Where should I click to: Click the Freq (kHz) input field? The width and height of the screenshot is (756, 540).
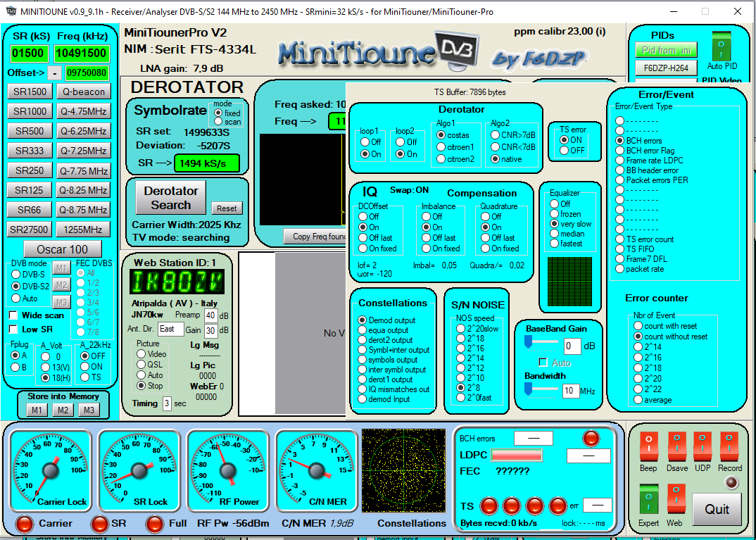click(x=82, y=54)
